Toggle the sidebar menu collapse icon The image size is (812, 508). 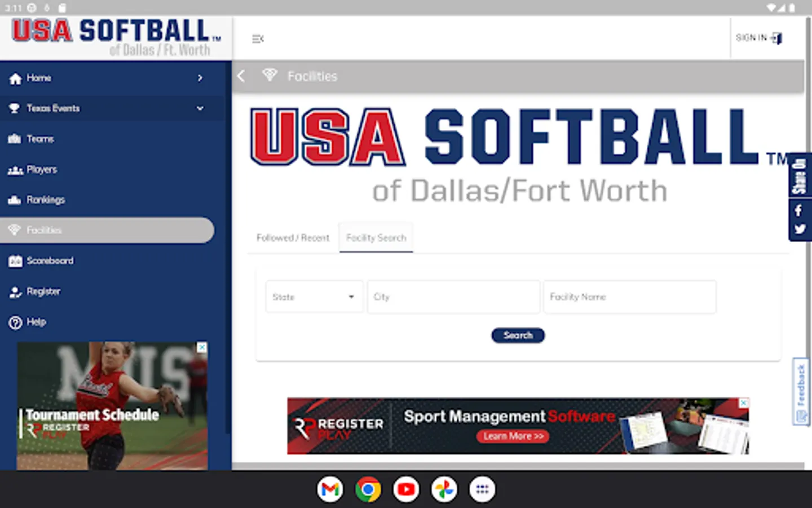point(258,39)
